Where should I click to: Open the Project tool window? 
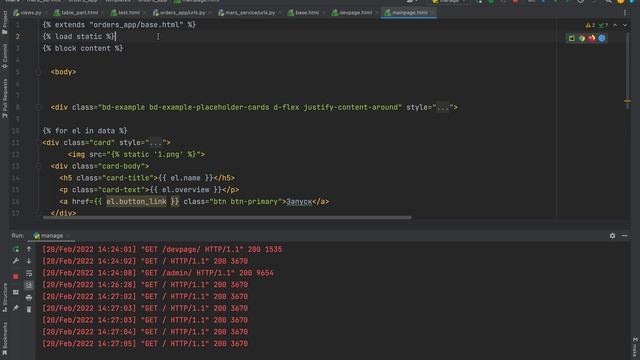coord(4,22)
